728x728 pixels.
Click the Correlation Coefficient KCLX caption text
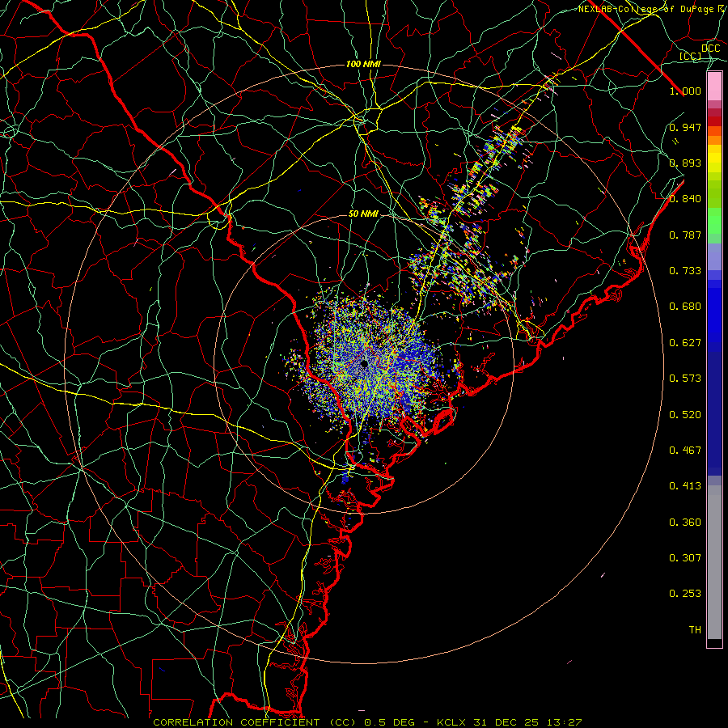pyautogui.click(x=367, y=722)
